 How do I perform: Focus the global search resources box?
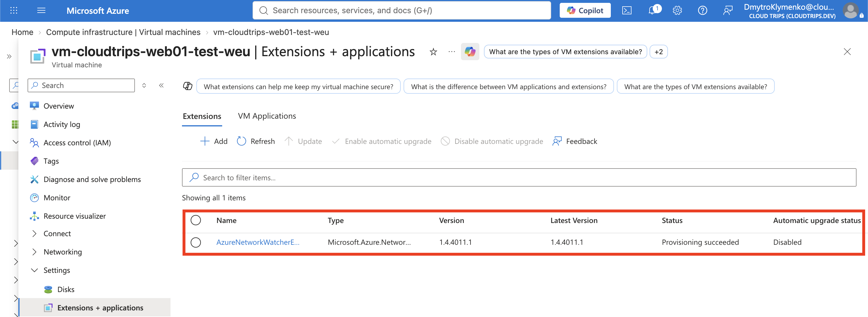[402, 10]
